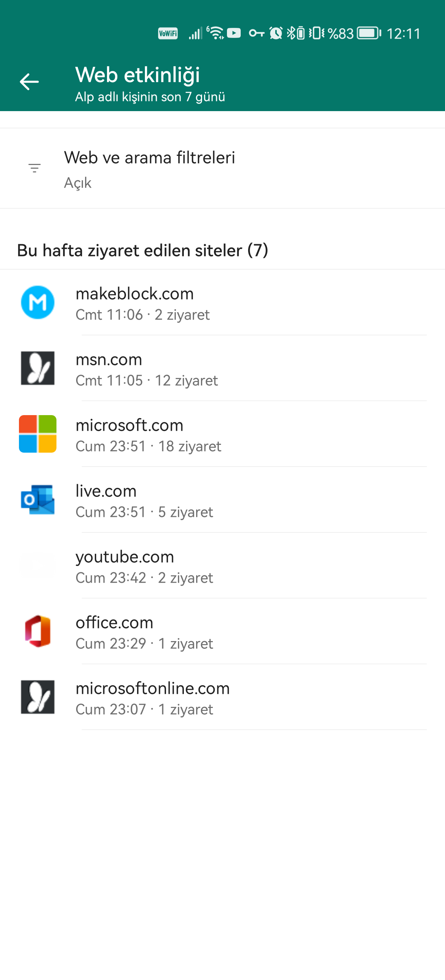Tap the makeblock.com blue M icon
Screen dimensions: 445x980
pyautogui.click(x=38, y=303)
